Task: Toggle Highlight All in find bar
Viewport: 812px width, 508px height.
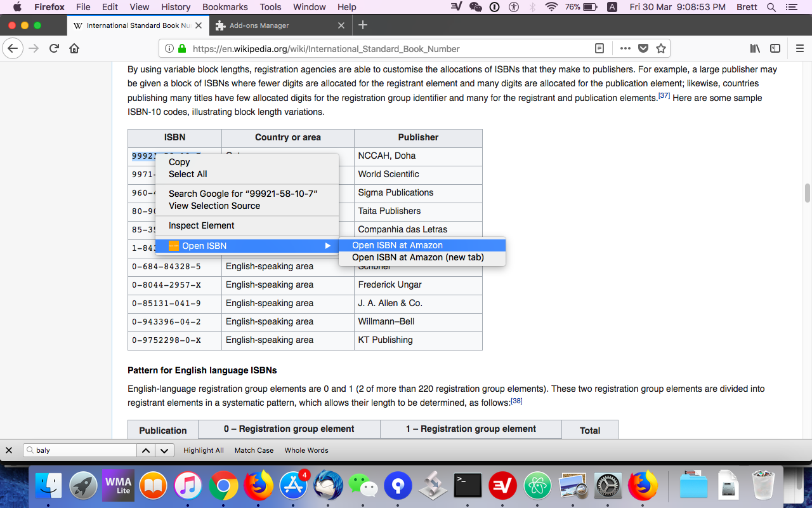Action: click(204, 450)
